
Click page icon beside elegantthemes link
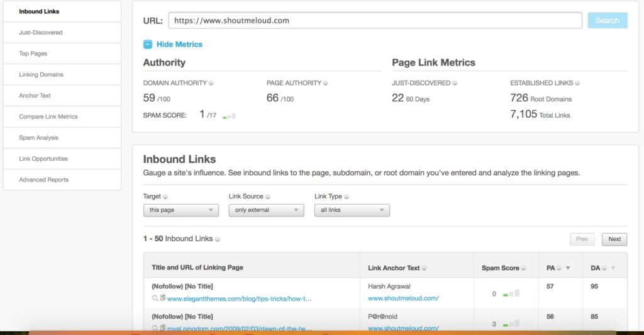163,298
